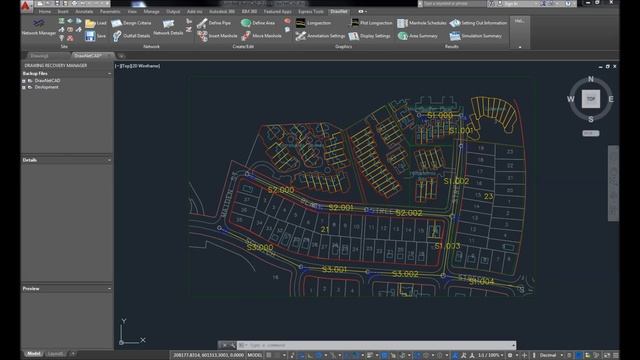
Task: Open Manhole Schedules results
Action: click(x=421, y=23)
